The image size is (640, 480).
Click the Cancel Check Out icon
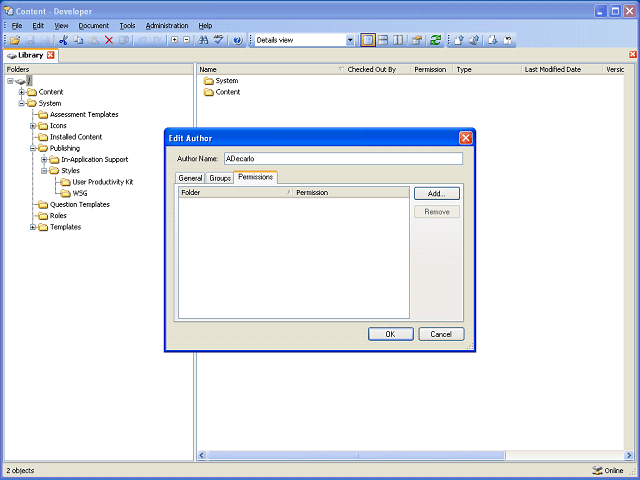(x=508, y=40)
